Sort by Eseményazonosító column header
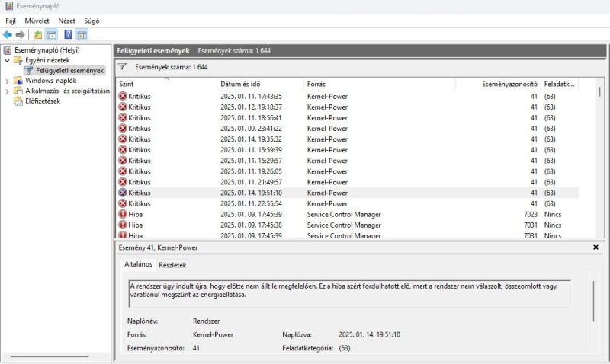This screenshot has width=610, height=364. pos(499,84)
